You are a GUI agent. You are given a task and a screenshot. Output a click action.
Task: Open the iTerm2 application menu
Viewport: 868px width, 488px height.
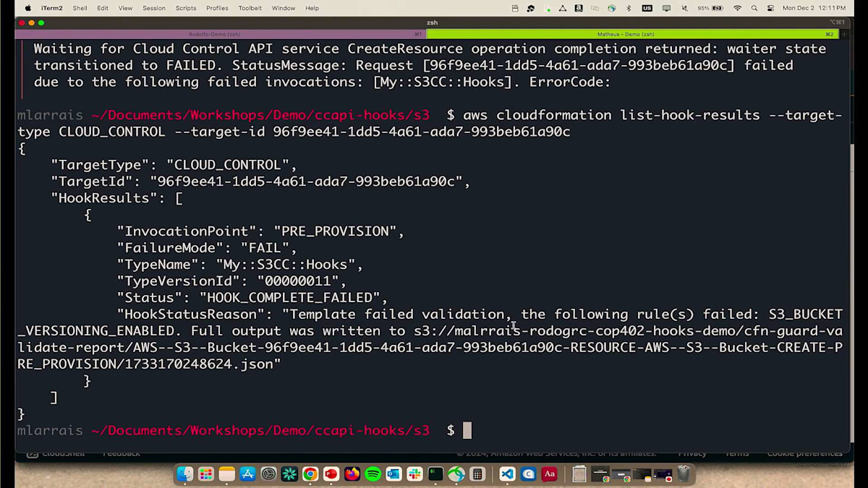(52, 8)
